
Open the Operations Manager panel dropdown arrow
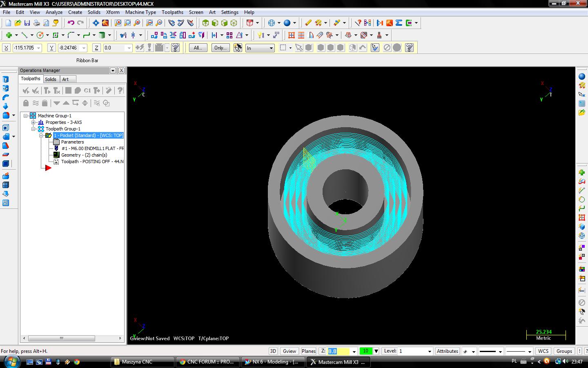click(113, 70)
